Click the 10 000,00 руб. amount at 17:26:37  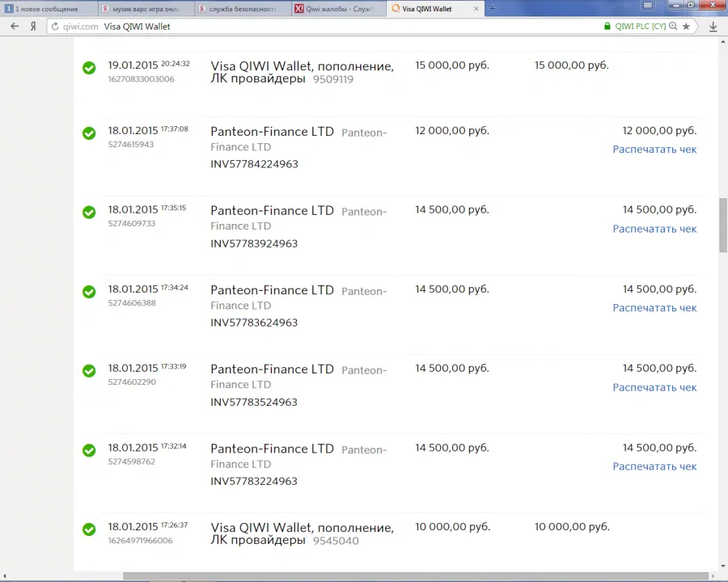point(453,527)
